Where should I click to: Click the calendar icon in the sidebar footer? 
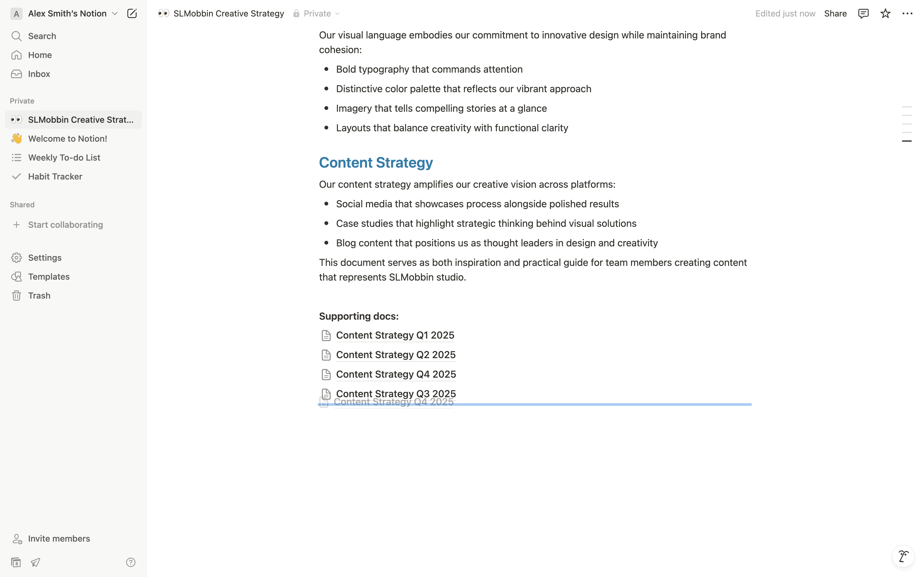pyautogui.click(x=16, y=562)
